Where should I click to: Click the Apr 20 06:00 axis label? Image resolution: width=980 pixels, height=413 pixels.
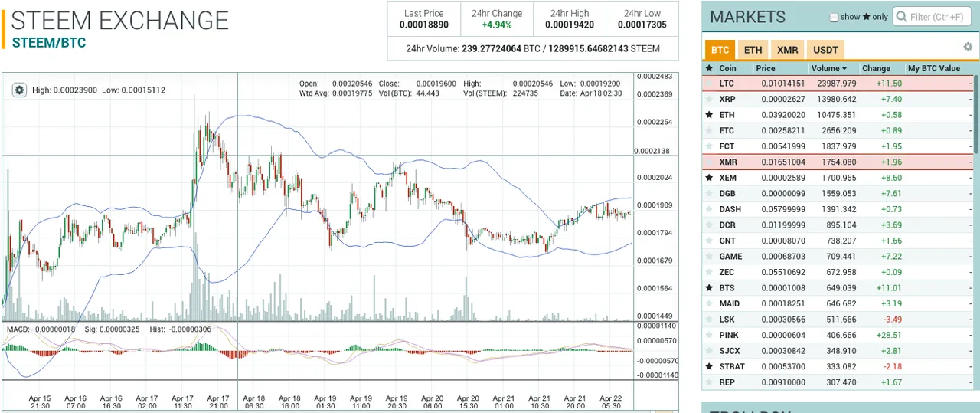[x=432, y=403]
